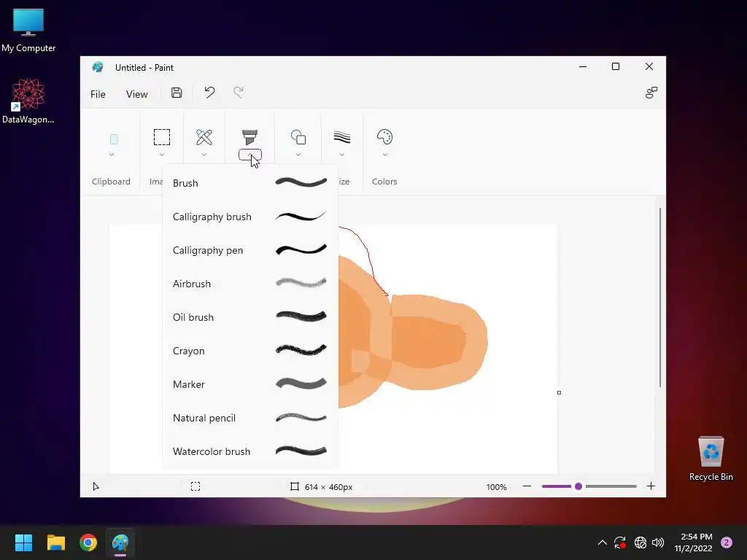
Task: Click the Save disk icon
Action: [x=177, y=93]
